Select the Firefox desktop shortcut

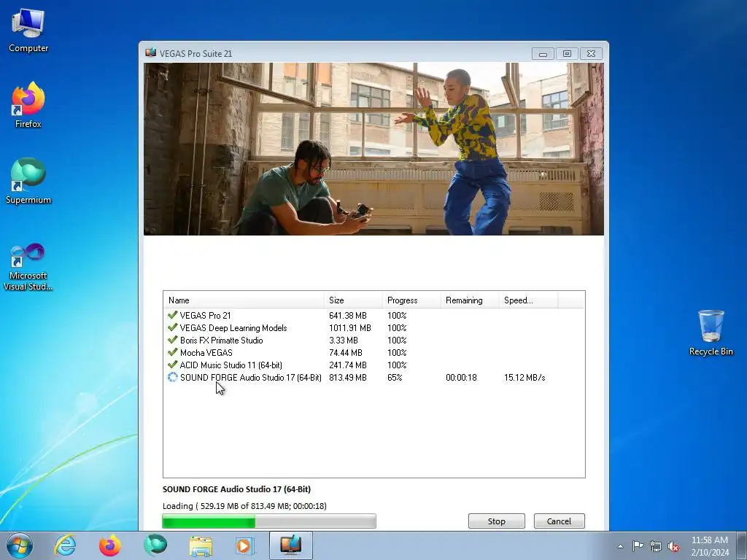(x=28, y=105)
